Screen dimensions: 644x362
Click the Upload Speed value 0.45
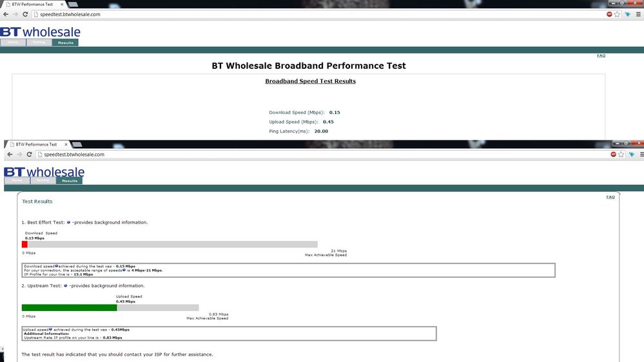click(x=328, y=122)
